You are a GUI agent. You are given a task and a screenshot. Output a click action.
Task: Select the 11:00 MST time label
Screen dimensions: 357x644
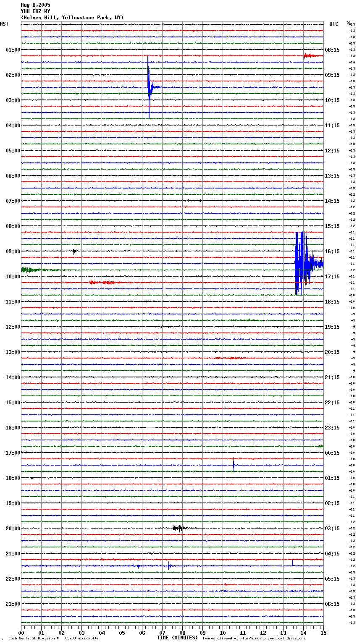pyautogui.click(x=13, y=302)
